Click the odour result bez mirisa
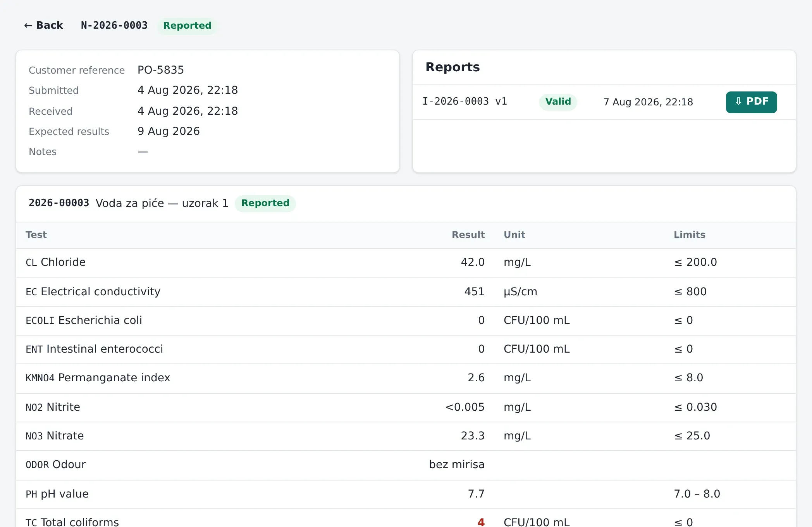812x527 pixels. point(457,465)
